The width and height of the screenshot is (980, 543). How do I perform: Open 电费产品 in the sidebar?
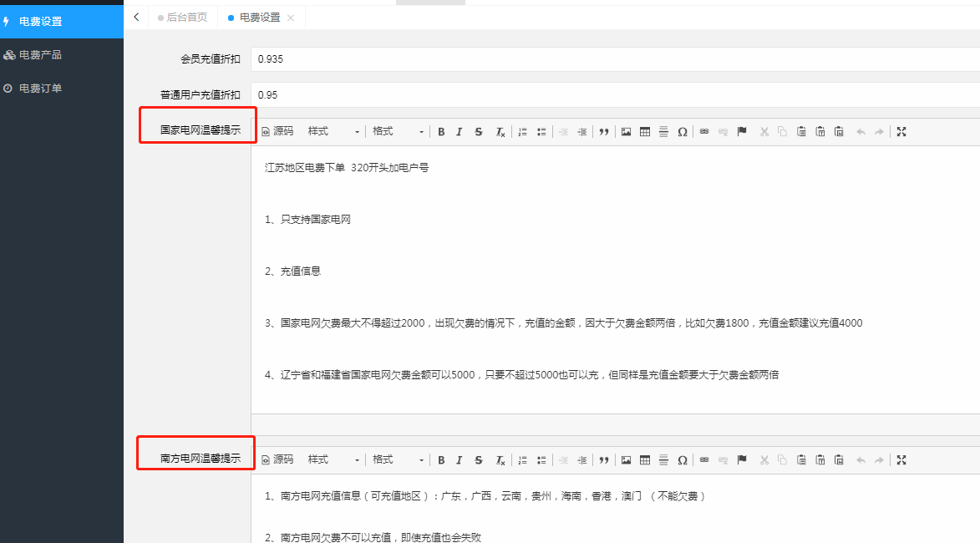point(62,55)
